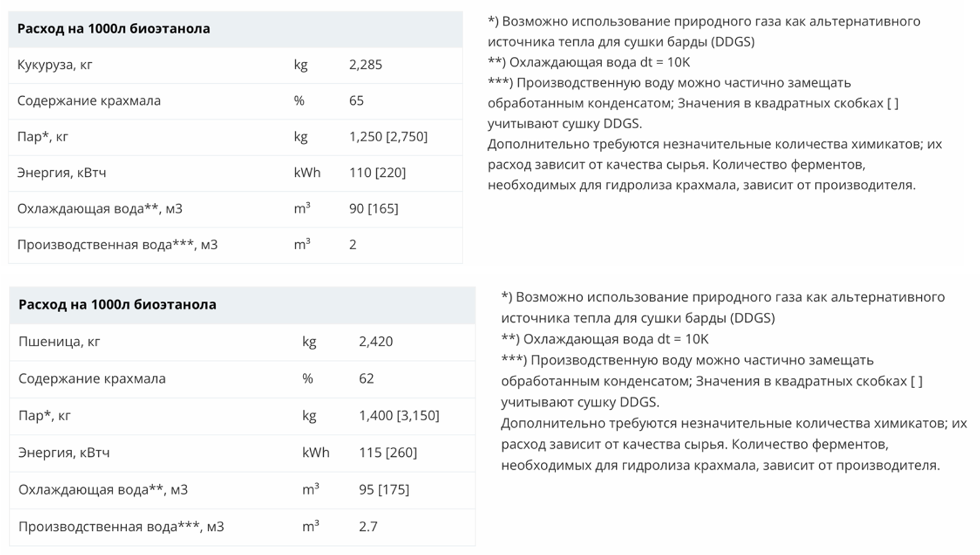
Task: Click the "Пшеница, кг" row label
Action: (x=59, y=342)
